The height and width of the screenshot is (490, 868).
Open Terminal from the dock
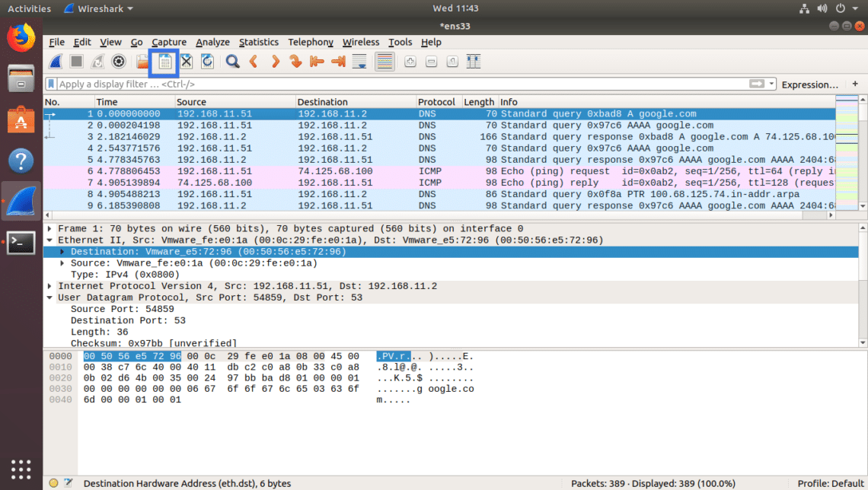(21, 243)
